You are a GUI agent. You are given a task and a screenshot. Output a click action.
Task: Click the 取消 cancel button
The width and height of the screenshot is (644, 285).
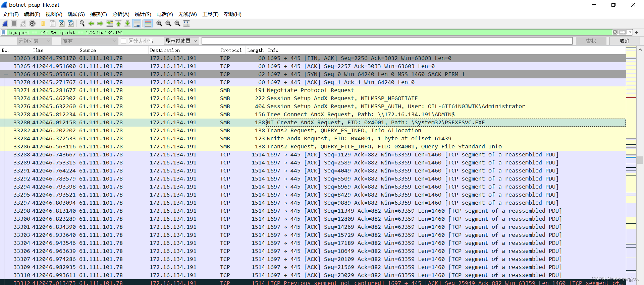click(x=625, y=41)
